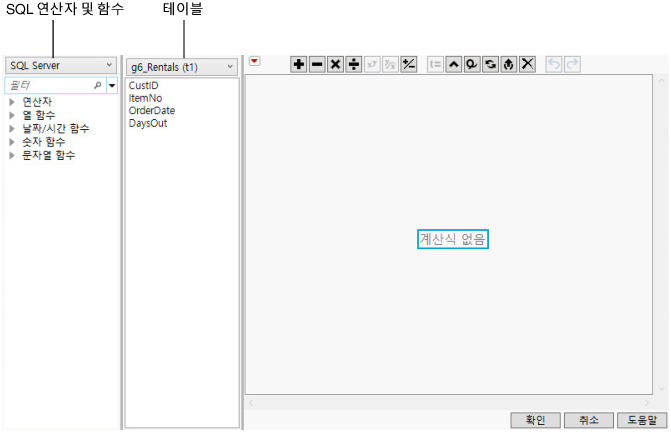
Task: Click the Undo arrow icon
Action: coord(554,65)
